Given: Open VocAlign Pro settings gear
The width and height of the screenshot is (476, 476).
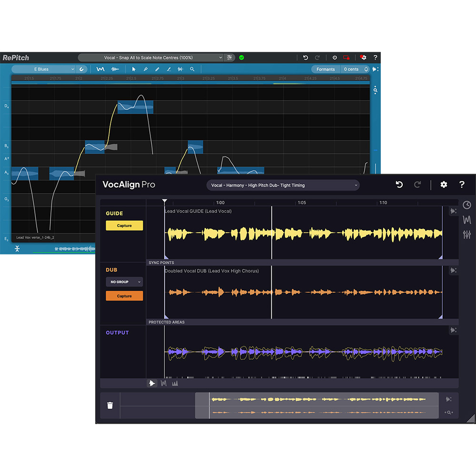Looking at the screenshot, I should (x=444, y=185).
